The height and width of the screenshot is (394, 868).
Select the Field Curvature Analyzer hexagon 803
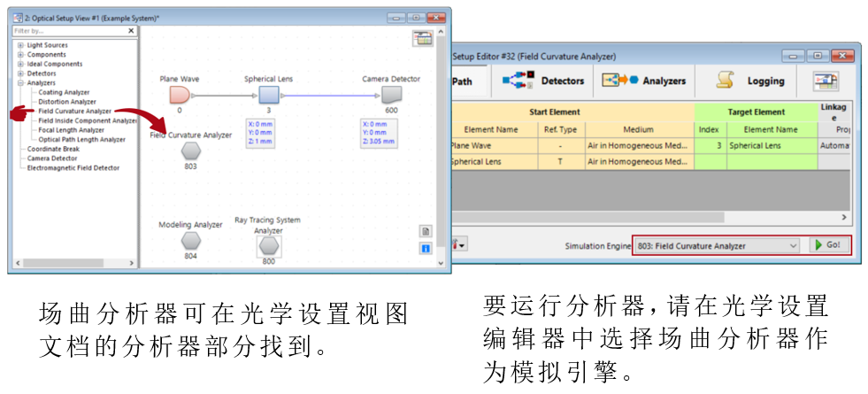[x=191, y=151]
